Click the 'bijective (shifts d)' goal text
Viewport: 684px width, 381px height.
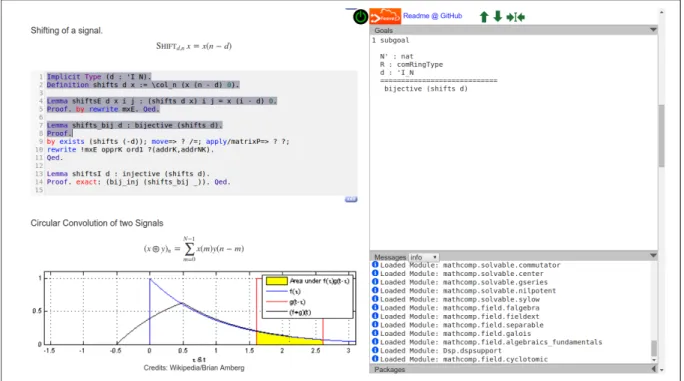(426, 89)
